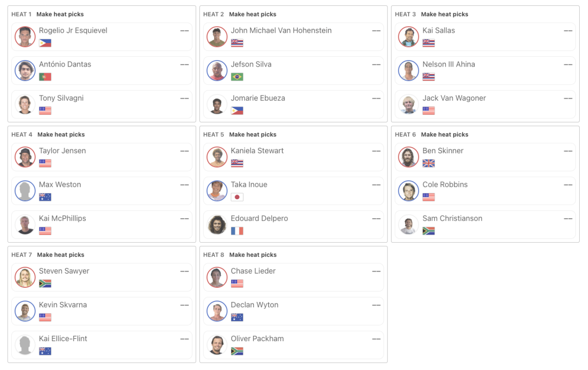588x370 pixels.
Task: Click the Hawaii flag under Kai Sallas
Action: pos(429,43)
